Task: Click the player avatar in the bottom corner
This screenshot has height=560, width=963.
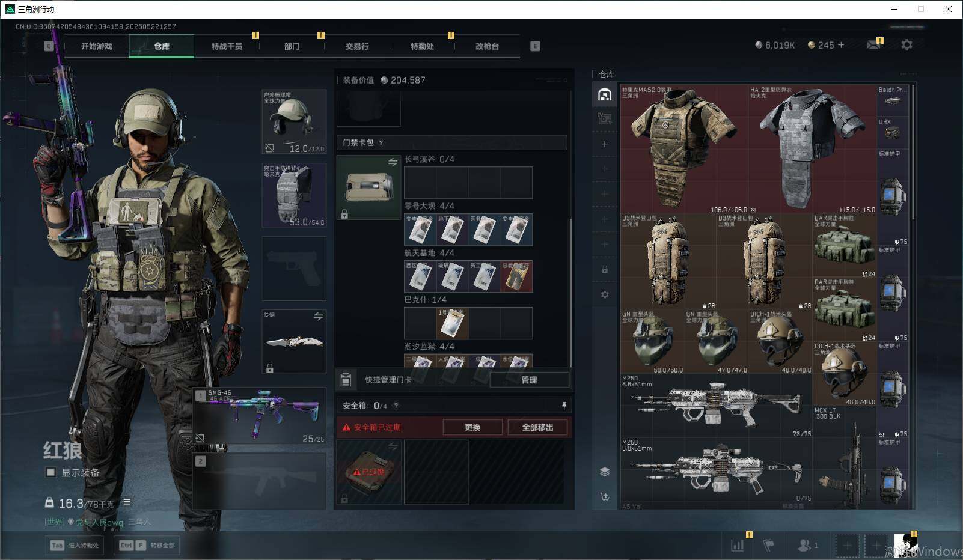Action: point(905,545)
